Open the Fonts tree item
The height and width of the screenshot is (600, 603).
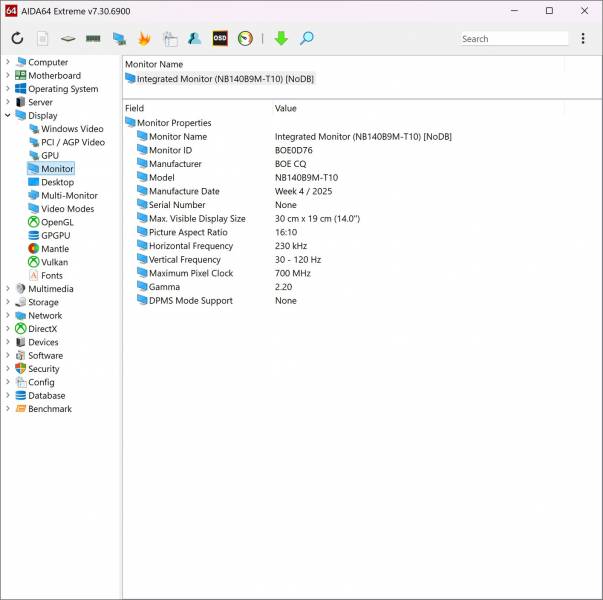[x=45, y=275]
